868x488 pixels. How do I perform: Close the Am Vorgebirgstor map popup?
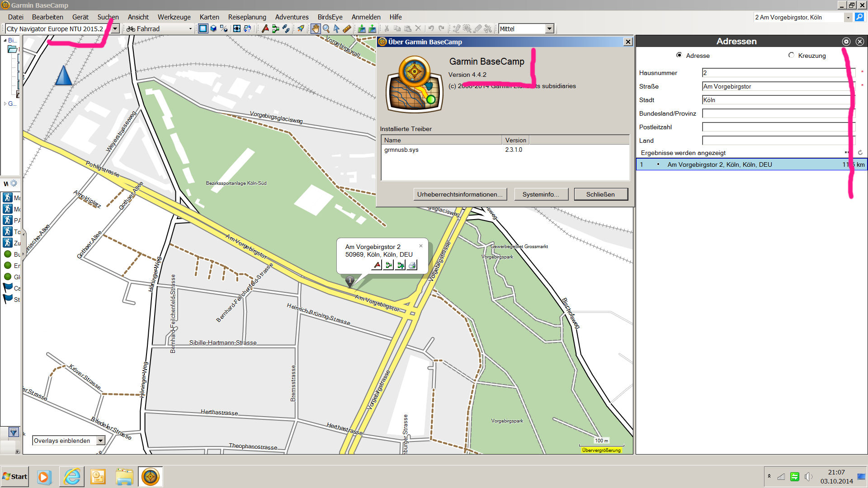(x=421, y=246)
